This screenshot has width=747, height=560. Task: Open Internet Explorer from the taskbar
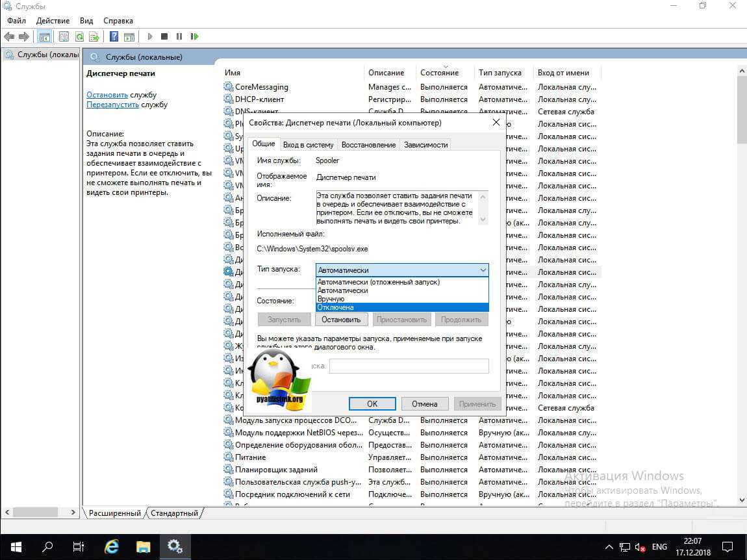click(x=112, y=546)
